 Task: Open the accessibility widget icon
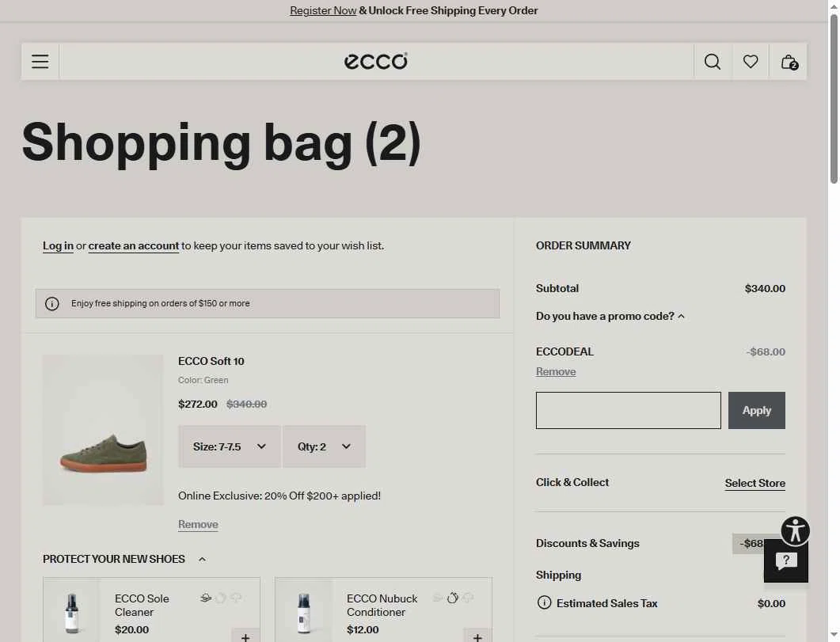pos(795,530)
